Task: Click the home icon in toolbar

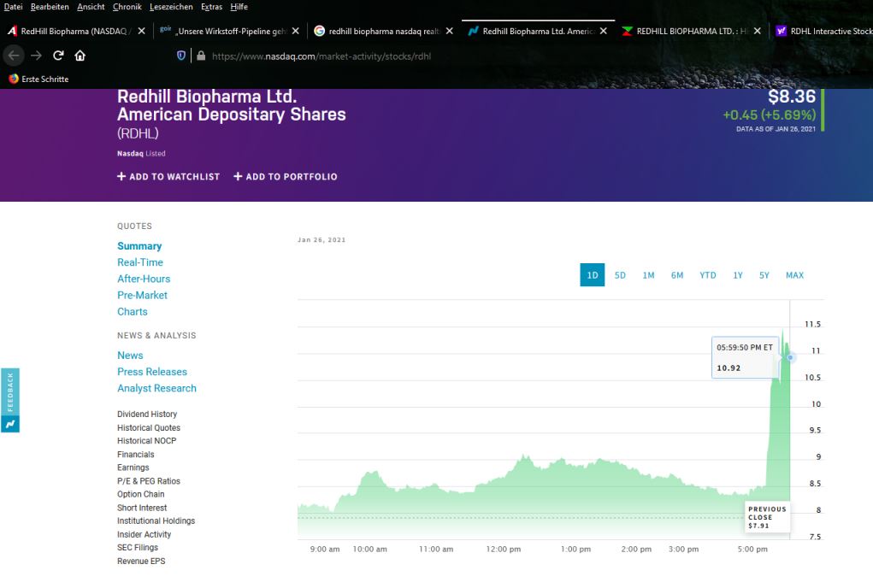Action: click(80, 56)
